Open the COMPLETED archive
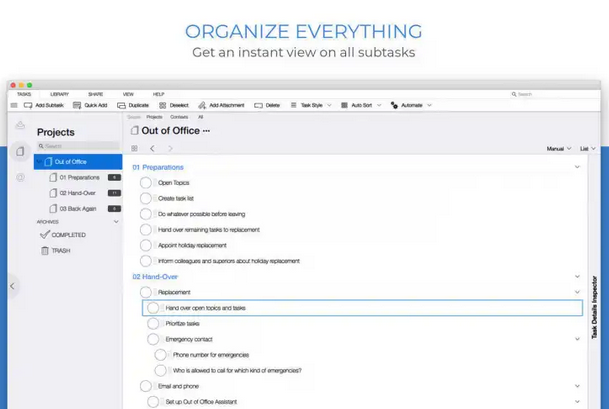Image resolution: width=609 pixels, height=409 pixels. tap(68, 235)
